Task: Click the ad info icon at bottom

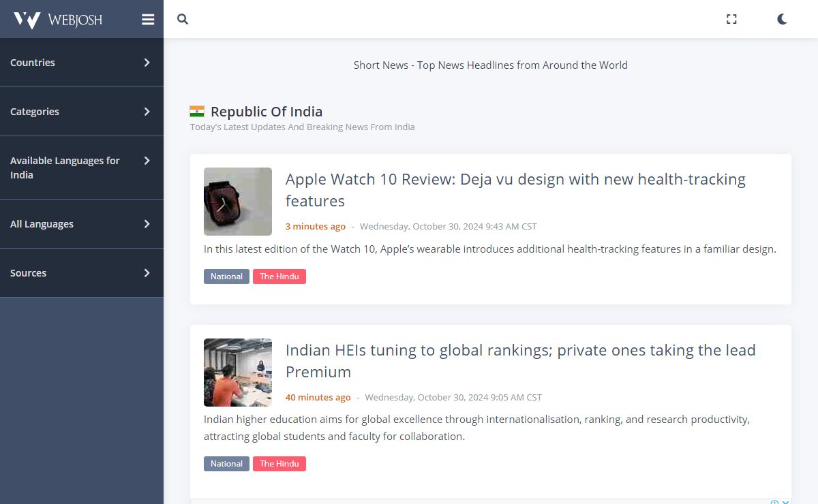Action: coord(774,502)
